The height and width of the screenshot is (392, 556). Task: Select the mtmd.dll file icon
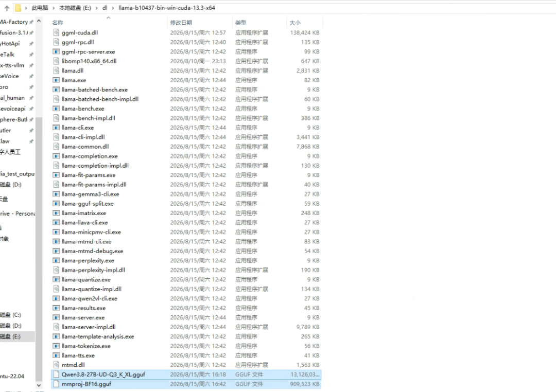coord(56,365)
